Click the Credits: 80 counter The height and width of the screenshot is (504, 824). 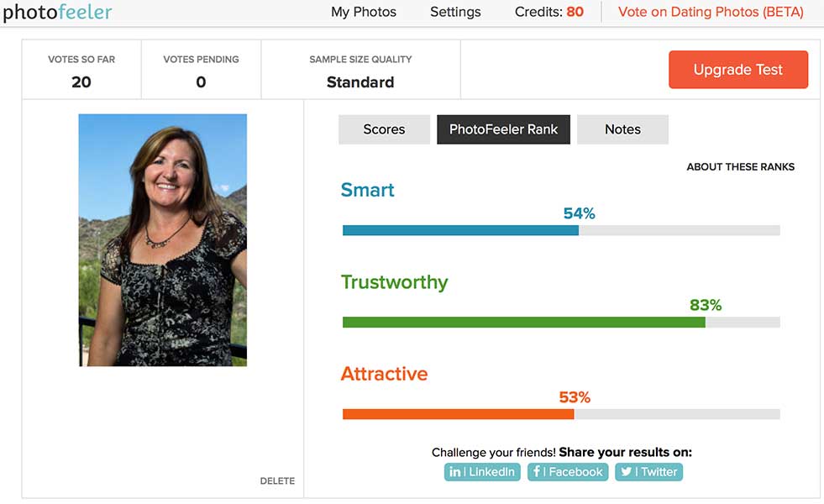pos(548,13)
